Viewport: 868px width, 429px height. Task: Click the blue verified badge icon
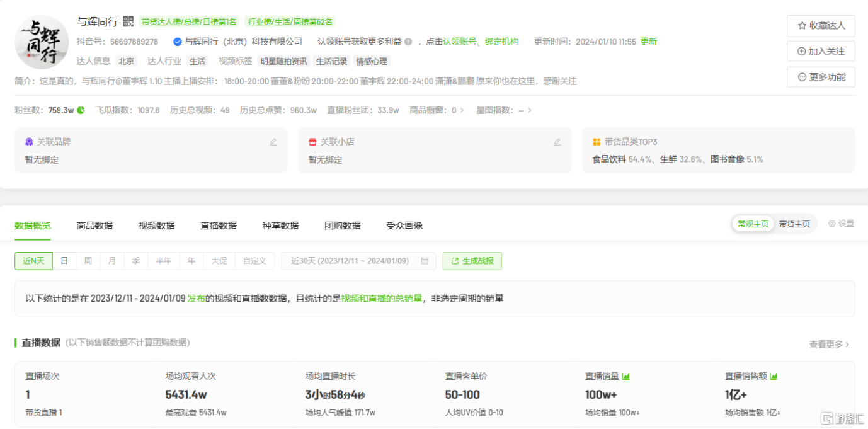(178, 42)
